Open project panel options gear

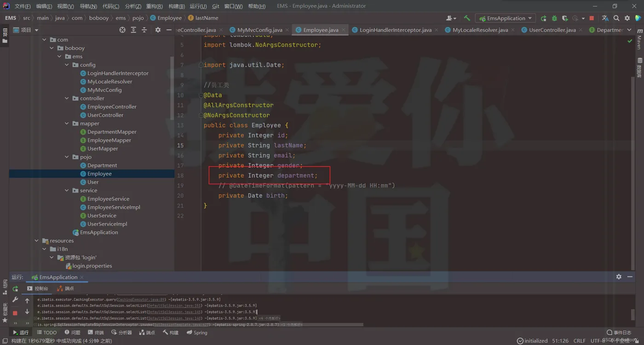(x=158, y=30)
